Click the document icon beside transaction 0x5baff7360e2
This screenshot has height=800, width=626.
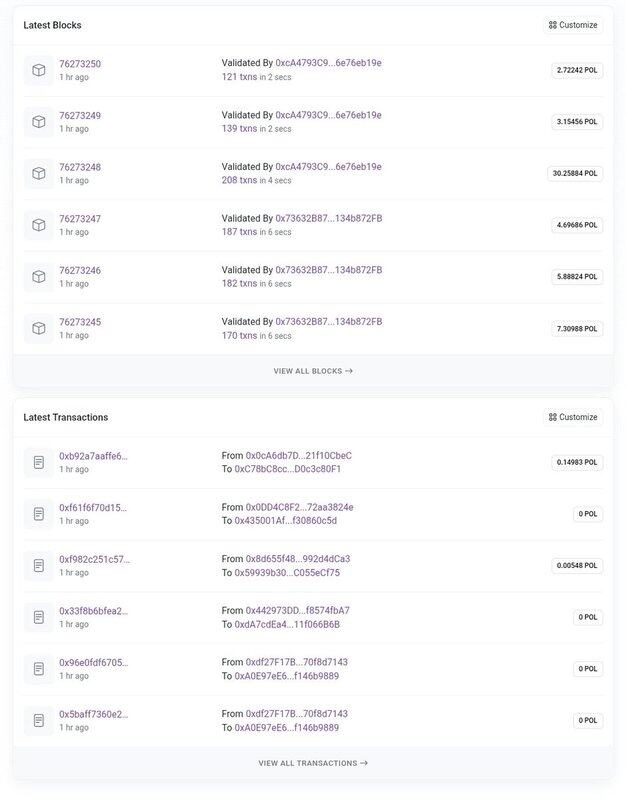[39, 720]
